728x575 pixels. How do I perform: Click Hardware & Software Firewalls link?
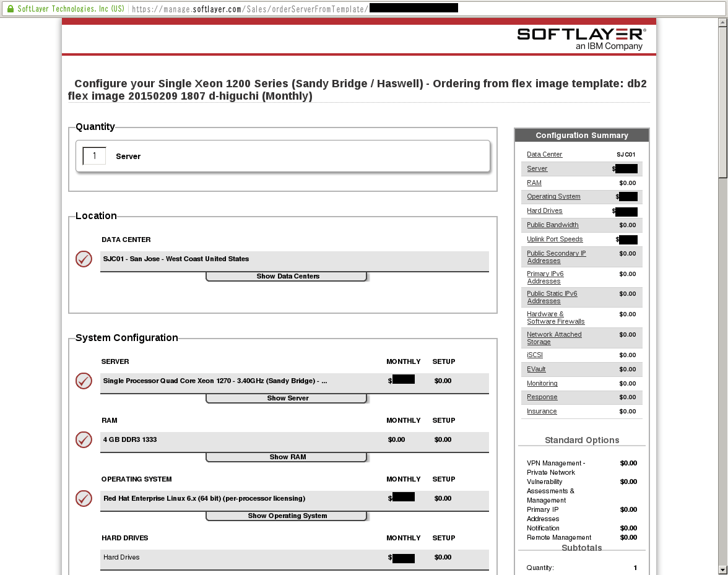[556, 318]
